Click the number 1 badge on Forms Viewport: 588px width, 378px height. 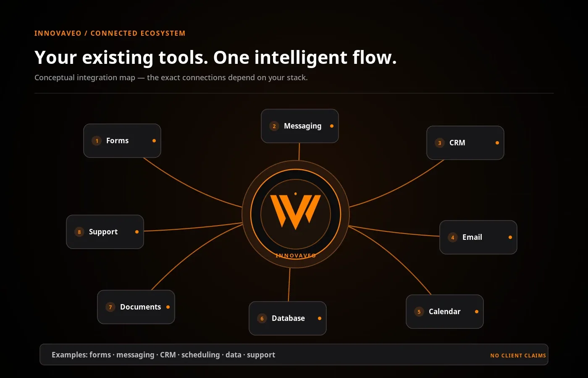[97, 141]
